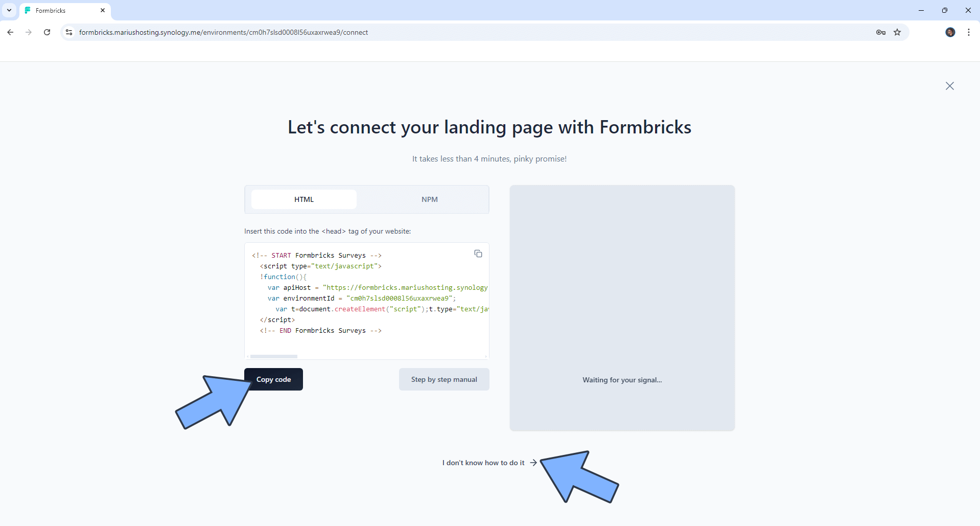Click the browser forward arrow
Image resolution: width=980 pixels, height=526 pixels.
29,32
